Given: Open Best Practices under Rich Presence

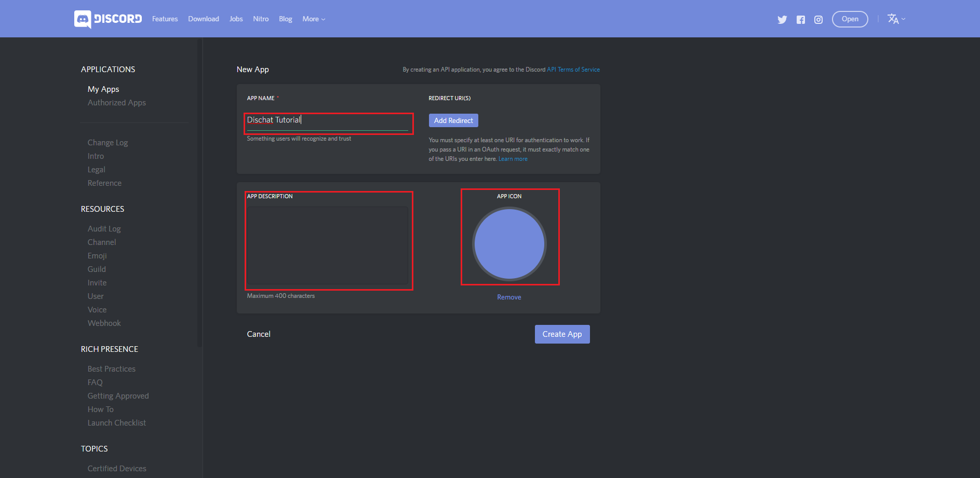Looking at the screenshot, I should [x=112, y=369].
